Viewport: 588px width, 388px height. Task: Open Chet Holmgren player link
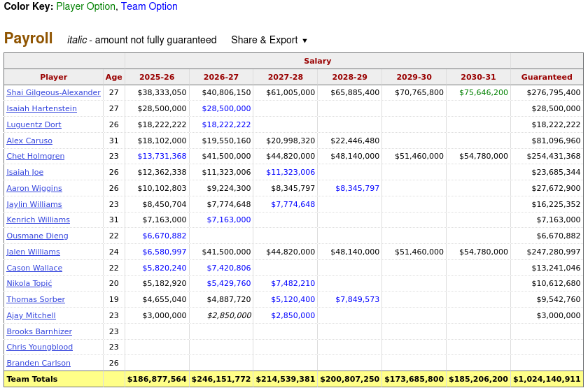click(35, 156)
